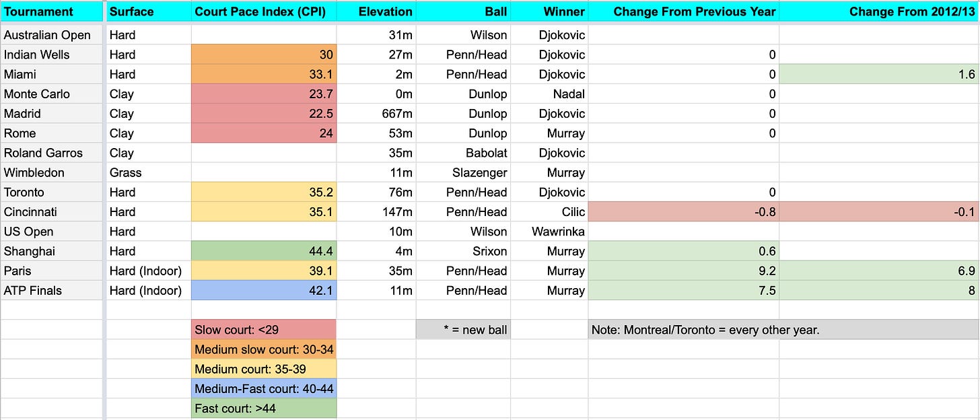Image resolution: width=980 pixels, height=420 pixels.
Task: Click the Slow court: <29 legend cell
Action: tap(264, 330)
